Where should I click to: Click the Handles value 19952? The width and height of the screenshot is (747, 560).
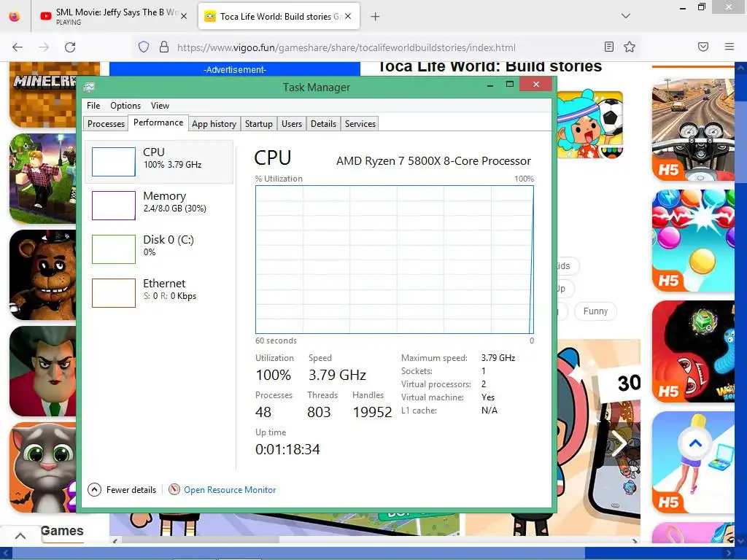pyautogui.click(x=372, y=412)
